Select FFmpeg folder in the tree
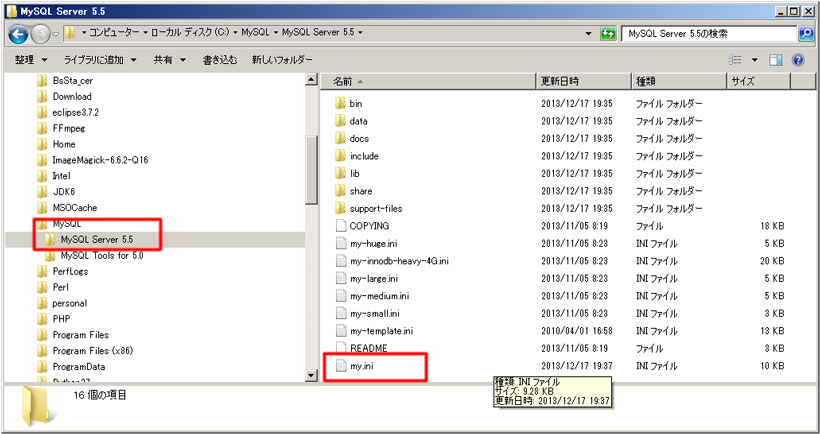This screenshot has height=434, width=820. (x=69, y=128)
